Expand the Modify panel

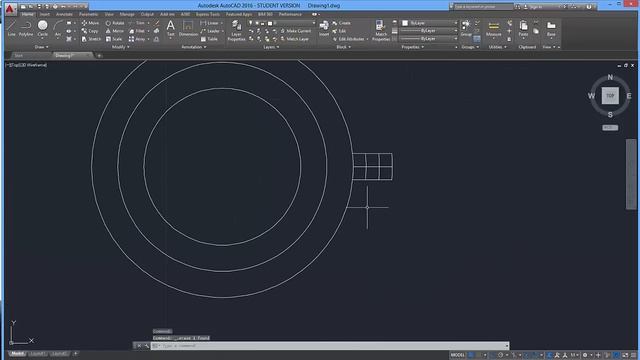(120, 47)
